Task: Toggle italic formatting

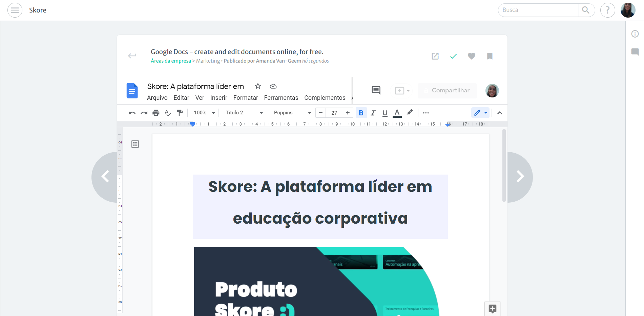Action: click(373, 113)
